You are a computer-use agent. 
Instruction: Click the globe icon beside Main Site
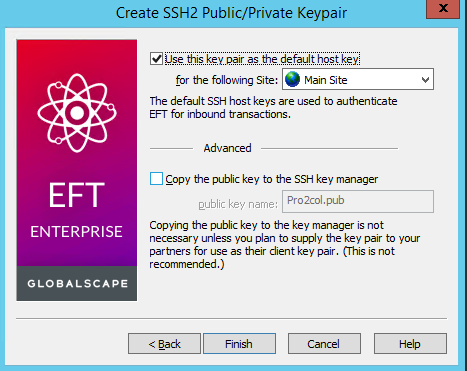(292, 80)
